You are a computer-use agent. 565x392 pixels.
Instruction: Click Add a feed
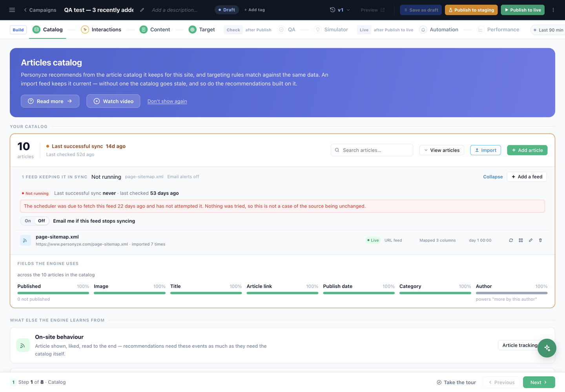[x=527, y=177]
